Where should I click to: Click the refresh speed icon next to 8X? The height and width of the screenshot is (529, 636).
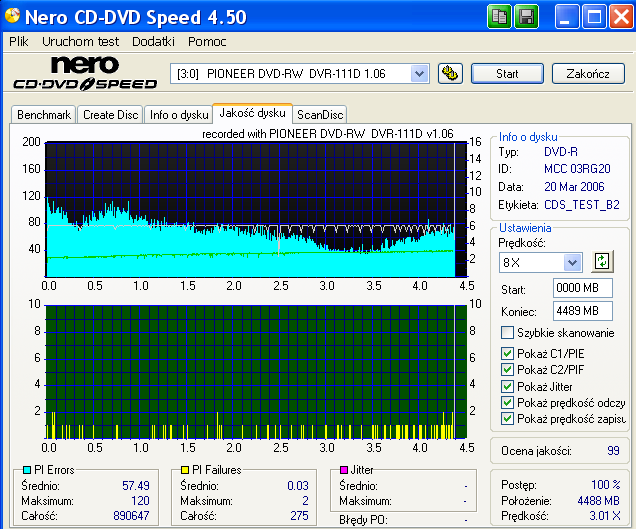coord(602,262)
